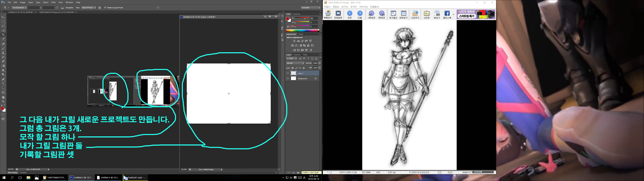Open Photoshop Filter menu
This screenshot has width=644, height=181.
coord(53,2)
